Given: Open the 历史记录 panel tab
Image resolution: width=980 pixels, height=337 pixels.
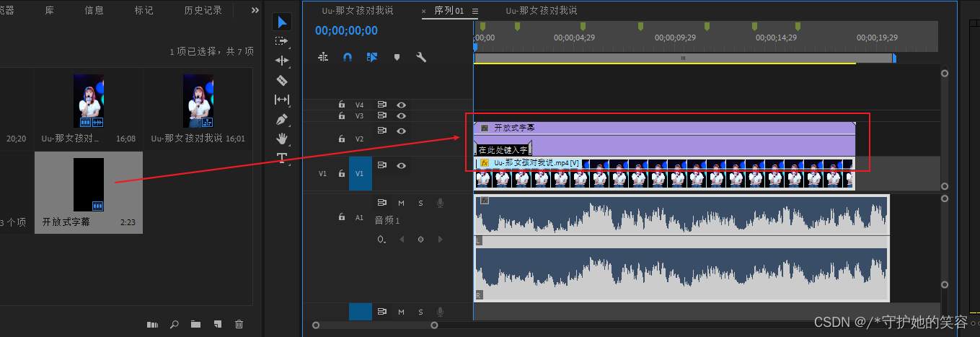Looking at the screenshot, I should tap(203, 10).
